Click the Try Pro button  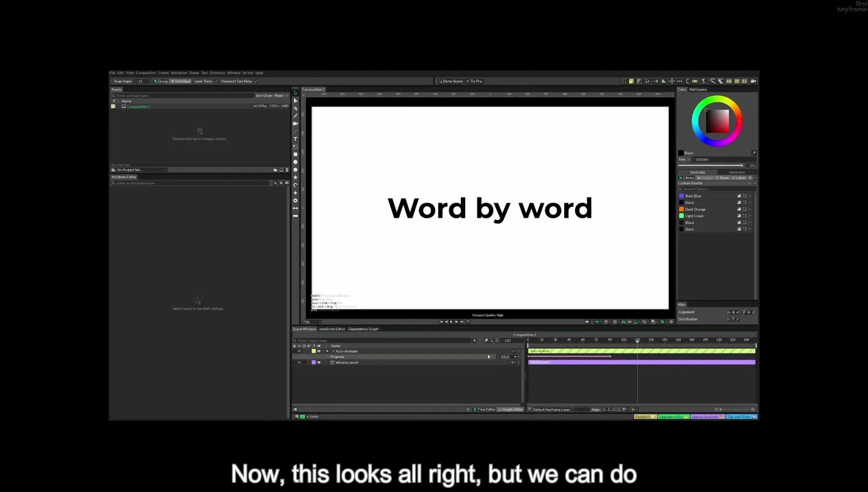click(x=474, y=81)
